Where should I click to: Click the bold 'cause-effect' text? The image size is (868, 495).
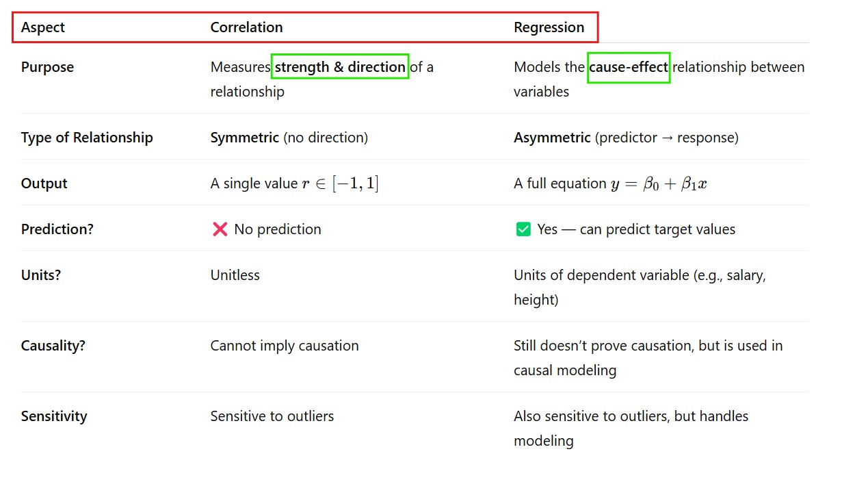click(628, 67)
